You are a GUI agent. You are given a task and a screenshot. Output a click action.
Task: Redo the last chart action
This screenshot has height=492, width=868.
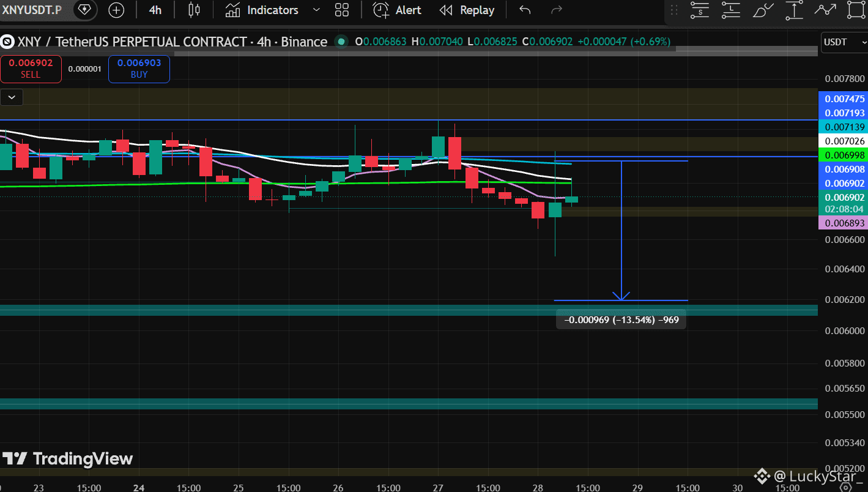click(557, 10)
